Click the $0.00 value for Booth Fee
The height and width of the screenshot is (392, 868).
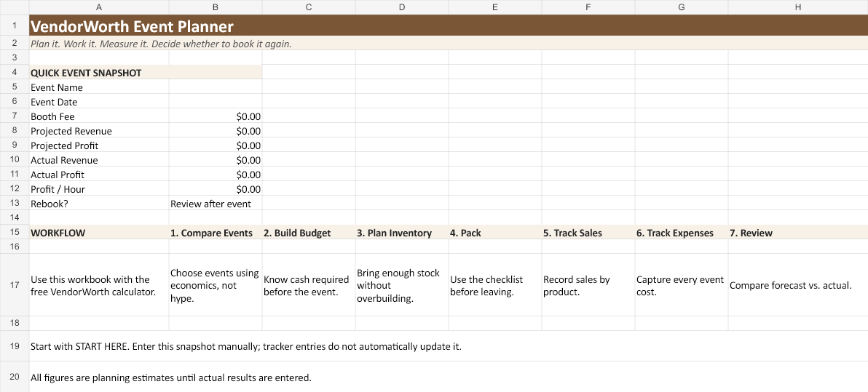point(216,116)
